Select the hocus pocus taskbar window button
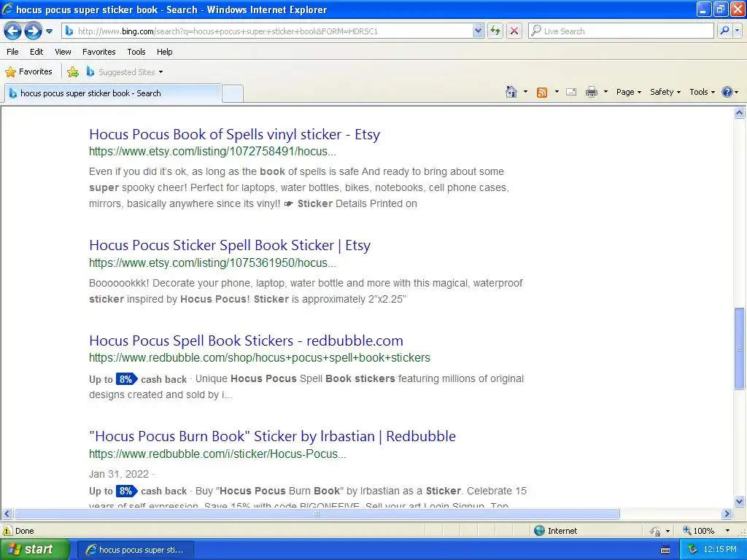 135,550
